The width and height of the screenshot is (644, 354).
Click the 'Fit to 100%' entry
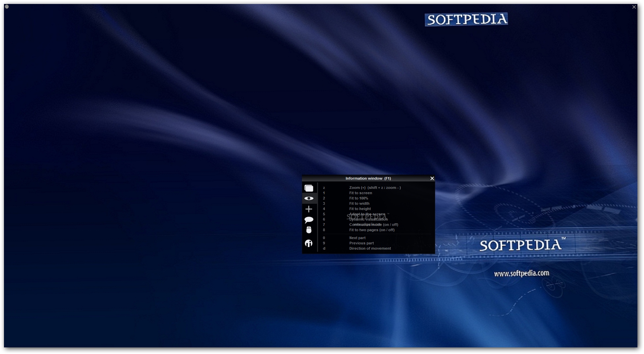(359, 198)
